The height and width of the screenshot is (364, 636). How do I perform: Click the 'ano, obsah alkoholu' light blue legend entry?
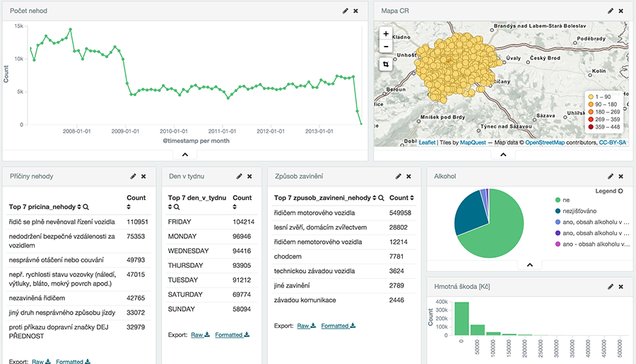(592, 222)
